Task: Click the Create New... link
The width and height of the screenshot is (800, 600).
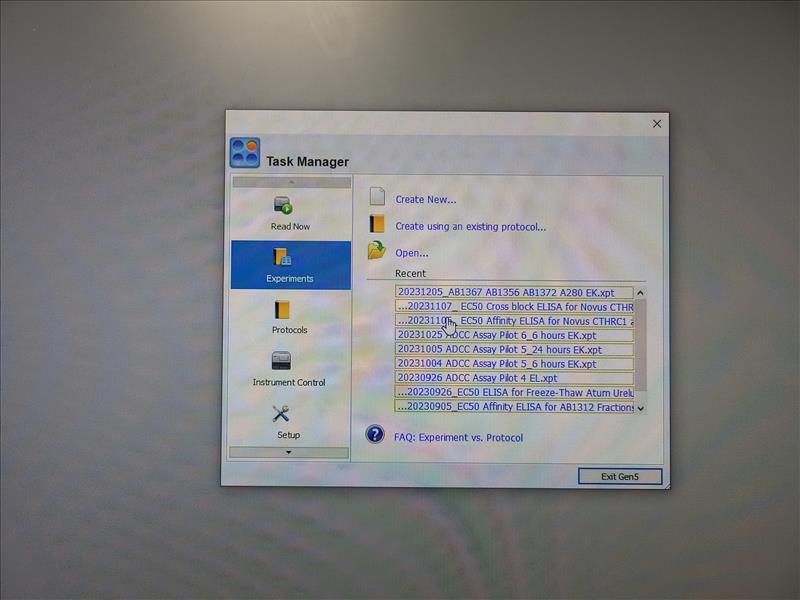Action: 426,199
